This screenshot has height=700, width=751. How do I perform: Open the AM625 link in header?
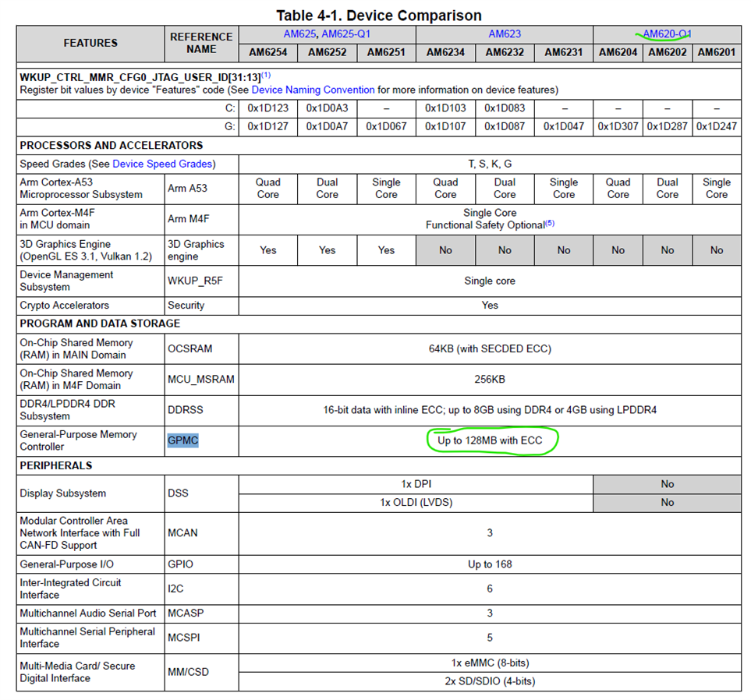[x=299, y=34]
